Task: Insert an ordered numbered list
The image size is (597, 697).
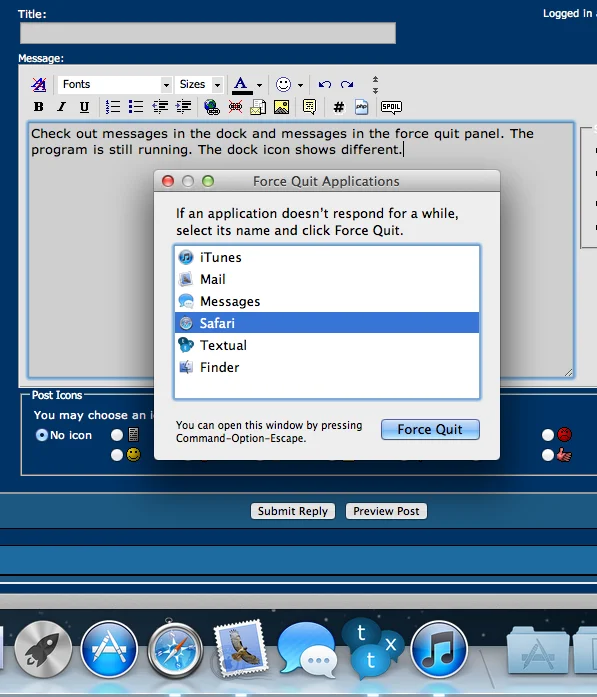Action: click(112, 107)
